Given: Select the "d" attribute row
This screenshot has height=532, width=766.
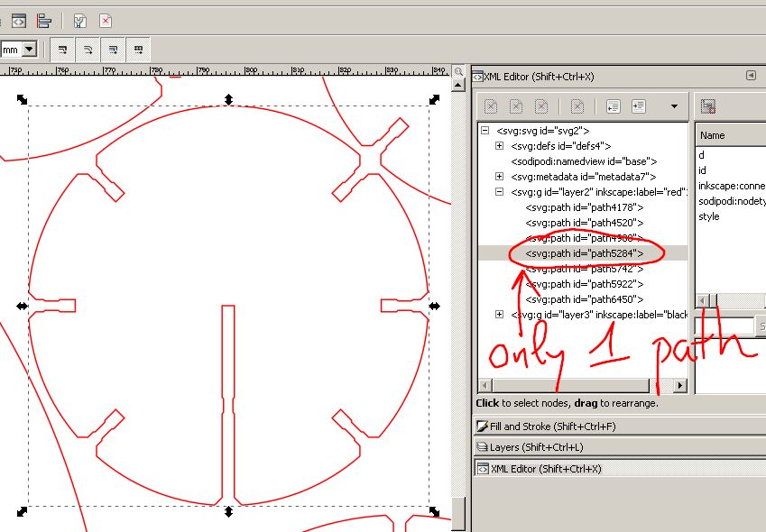Looking at the screenshot, I should click(x=730, y=155).
